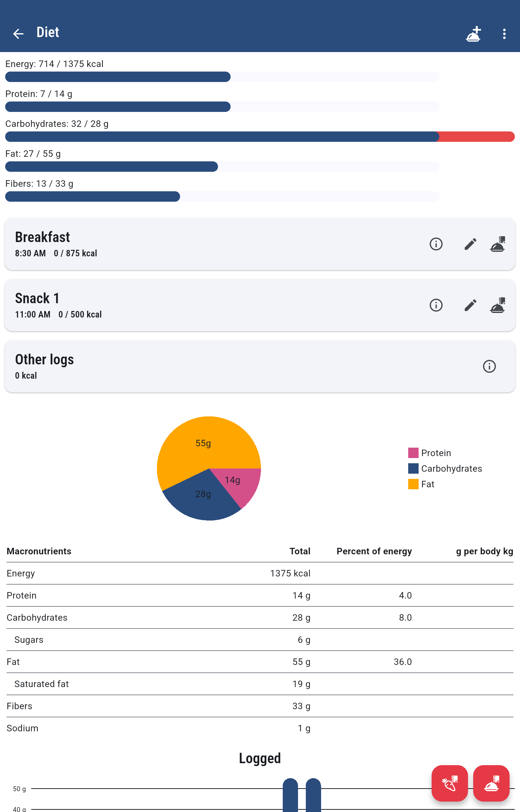Select the Fat legend color swatch
520x812 pixels.
pos(413,484)
